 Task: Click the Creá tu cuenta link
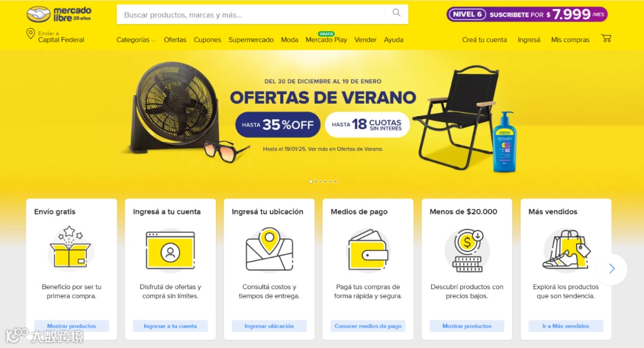coord(484,40)
